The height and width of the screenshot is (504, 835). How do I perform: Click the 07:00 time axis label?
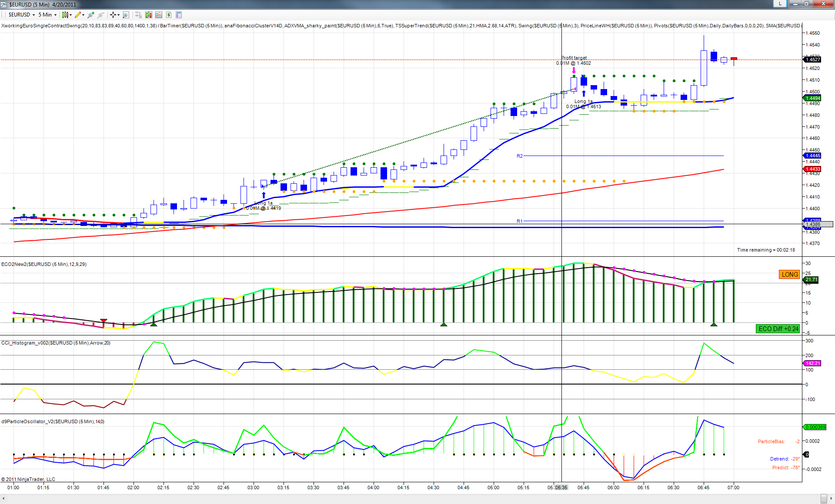733,487
